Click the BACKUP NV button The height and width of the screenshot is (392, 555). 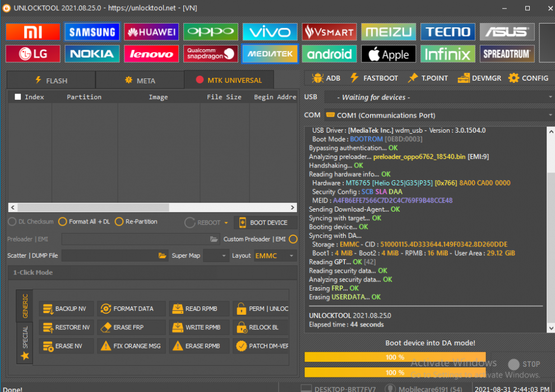coord(67,309)
